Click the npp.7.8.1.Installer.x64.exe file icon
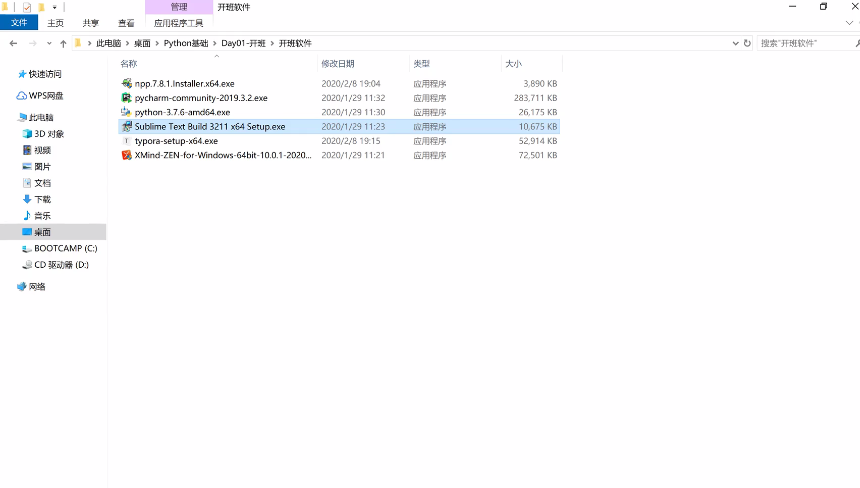Viewport: 860px width, 488px height. [x=127, y=83]
